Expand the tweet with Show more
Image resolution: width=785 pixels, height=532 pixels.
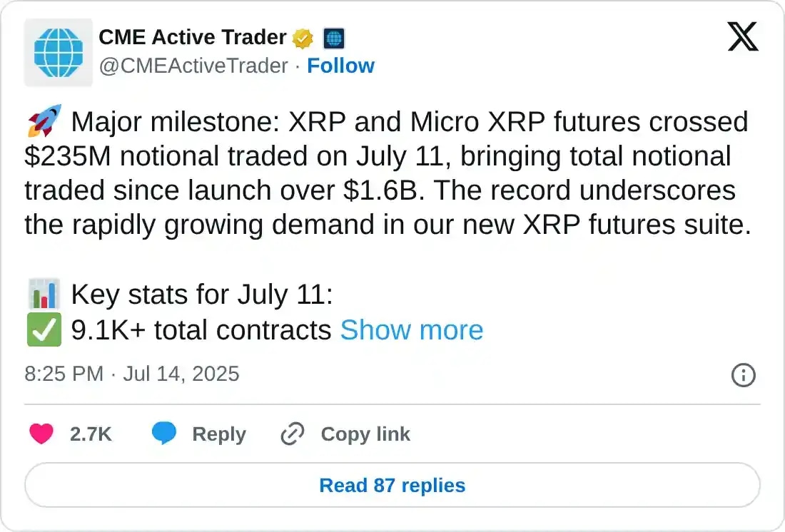[411, 329]
